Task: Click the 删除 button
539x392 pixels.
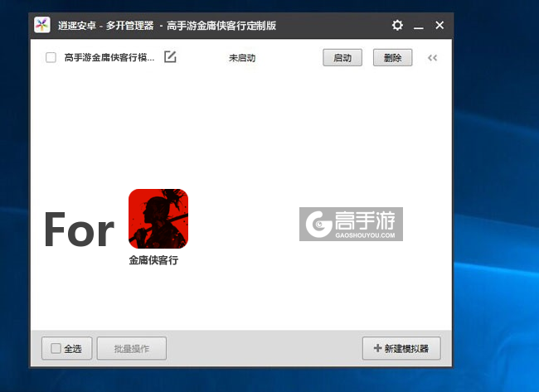Action: pos(392,58)
